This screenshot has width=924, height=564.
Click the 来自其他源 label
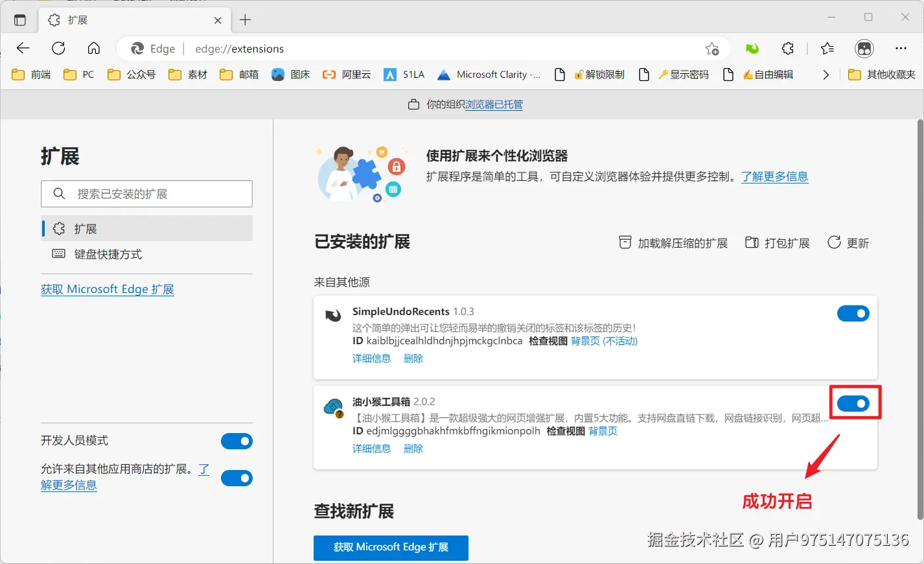341,282
